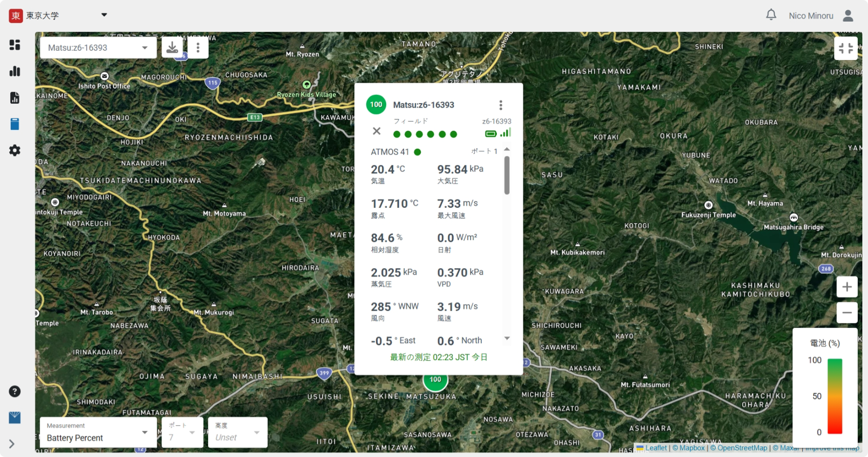The image size is (868, 457).
Task: Open the 東京大学 organization dropdown arrow
Action: click(x=104, y=15)
